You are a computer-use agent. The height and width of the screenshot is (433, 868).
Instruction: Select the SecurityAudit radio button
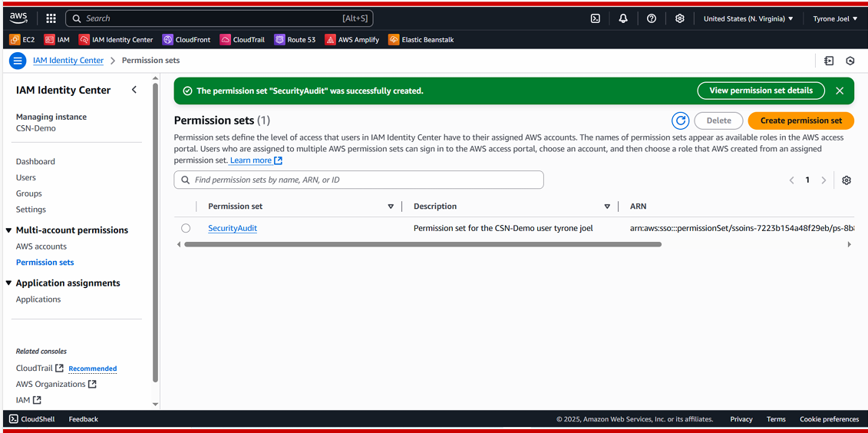click(186, 228)
